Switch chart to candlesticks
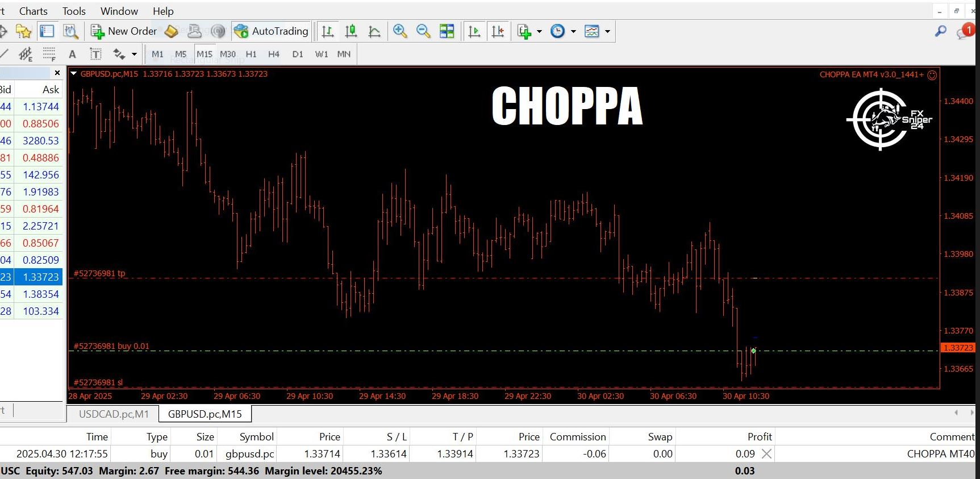 pyautogui.click(x=351, y=31)
